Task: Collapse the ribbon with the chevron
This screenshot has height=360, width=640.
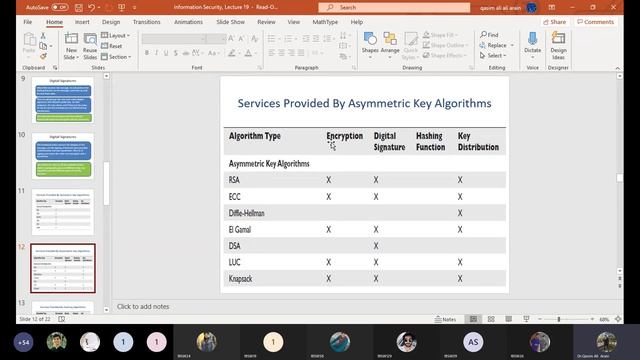Action: coord(618,68)
